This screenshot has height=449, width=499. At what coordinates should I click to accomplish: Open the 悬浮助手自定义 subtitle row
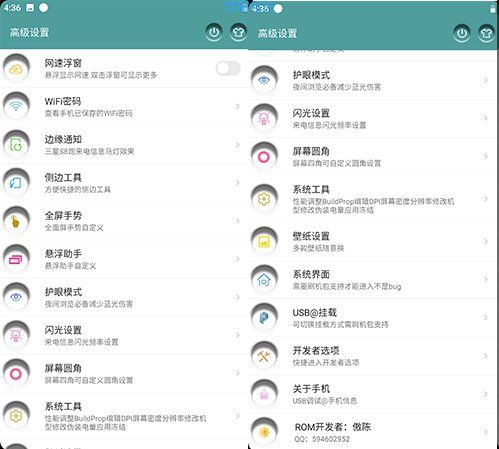[70, 266]
